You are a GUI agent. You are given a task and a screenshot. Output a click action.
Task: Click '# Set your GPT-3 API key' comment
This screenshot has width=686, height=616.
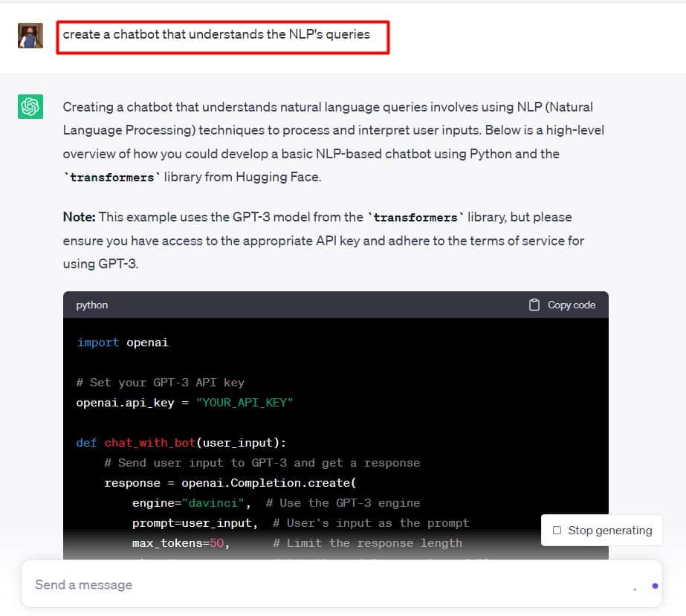tap(160, 383)
